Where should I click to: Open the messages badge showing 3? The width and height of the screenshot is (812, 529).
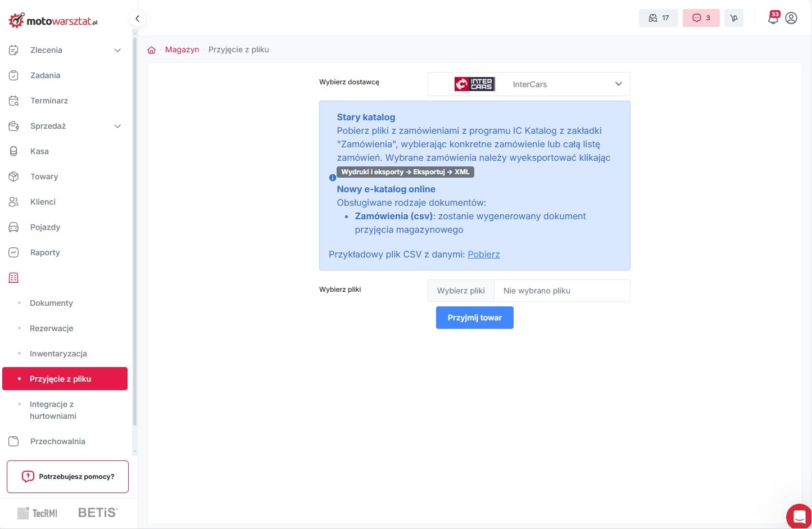[701, 18]
